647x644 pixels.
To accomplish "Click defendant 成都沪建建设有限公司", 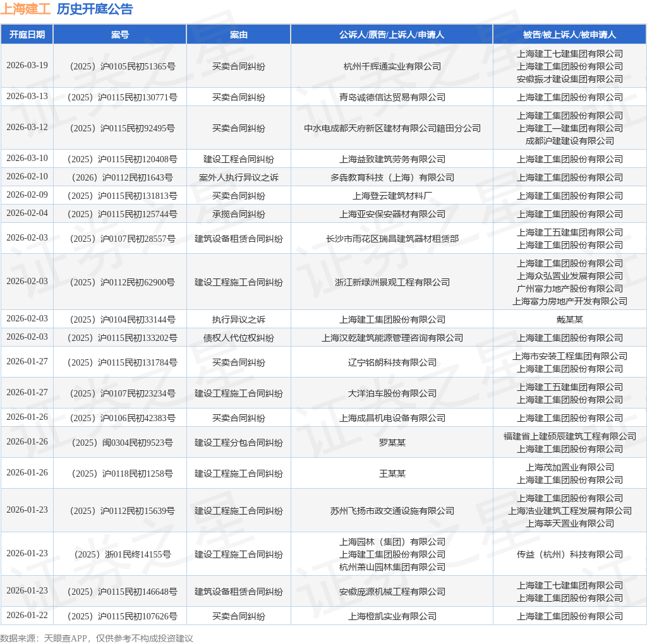I will (x=570, y=141).
